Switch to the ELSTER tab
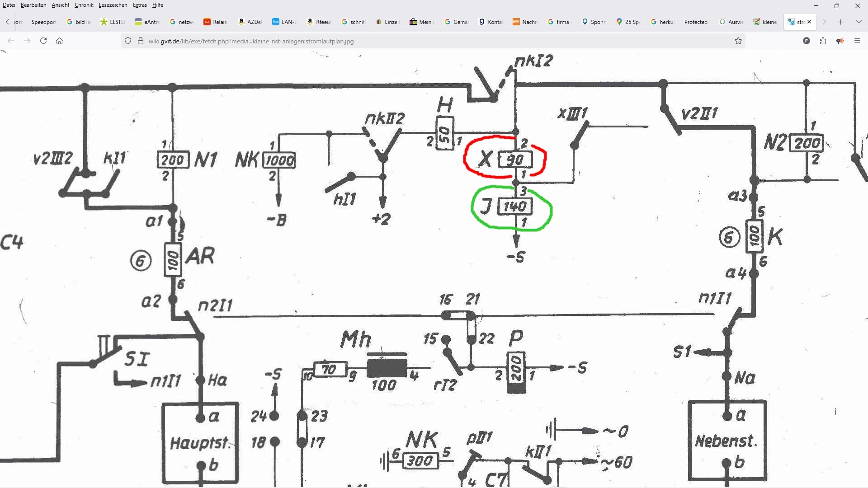The height and width of the screenshot is (488, 868). pyautogui.click(x=113, y=22)
